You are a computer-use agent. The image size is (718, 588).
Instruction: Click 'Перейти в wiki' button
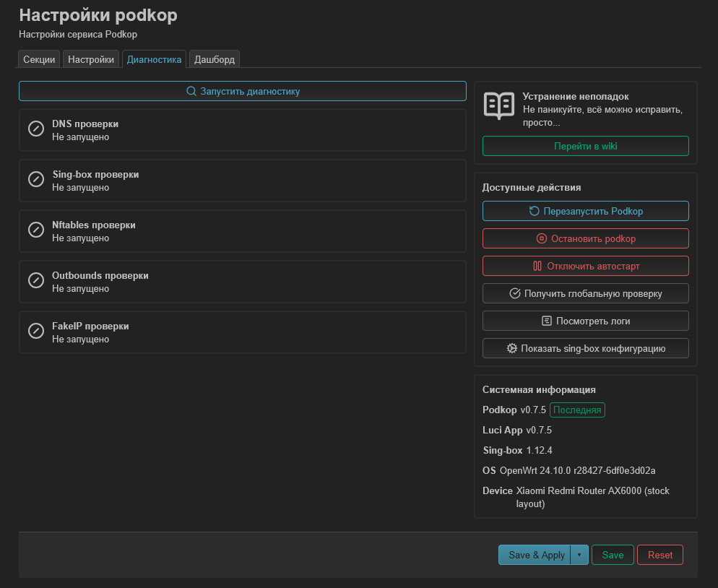point(585,145)
